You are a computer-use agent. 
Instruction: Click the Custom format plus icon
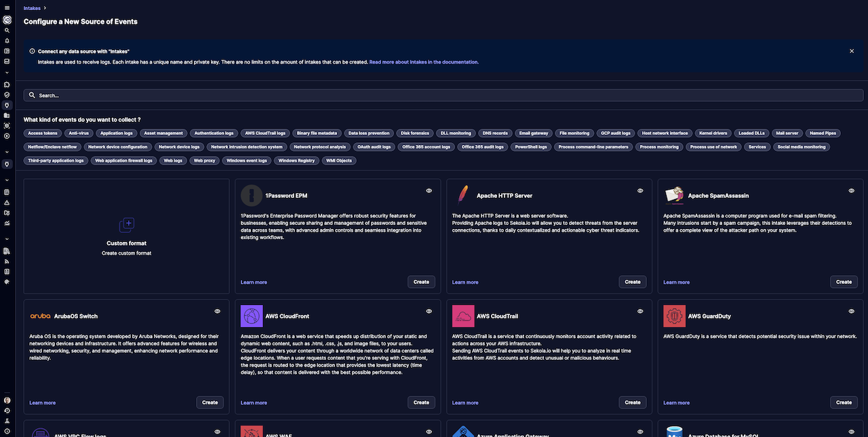pyautogui.click(x=127, y=226)
